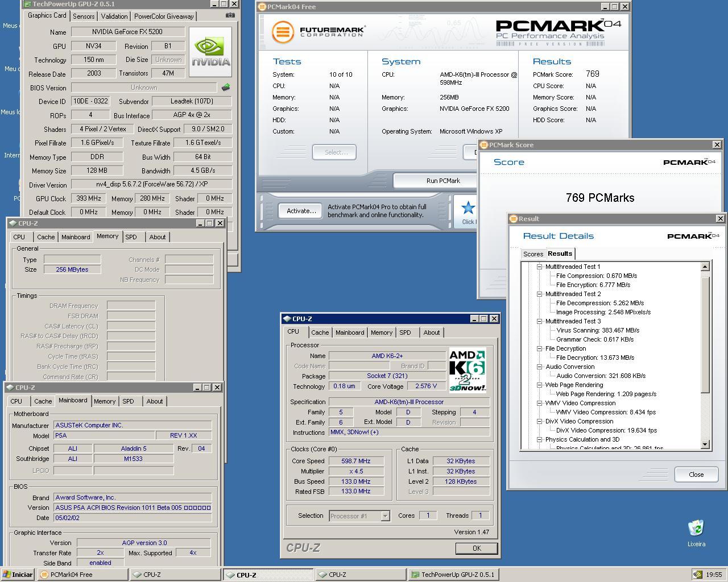
Task: Select Virus Scanning: 383.467 MB/s row
Action: tap(598, 330)
